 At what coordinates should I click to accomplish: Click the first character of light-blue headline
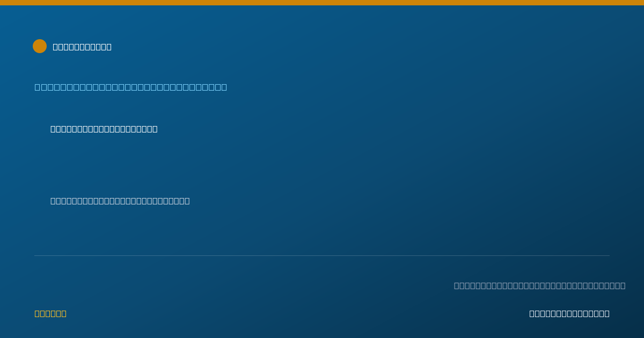tap(38, 87)
